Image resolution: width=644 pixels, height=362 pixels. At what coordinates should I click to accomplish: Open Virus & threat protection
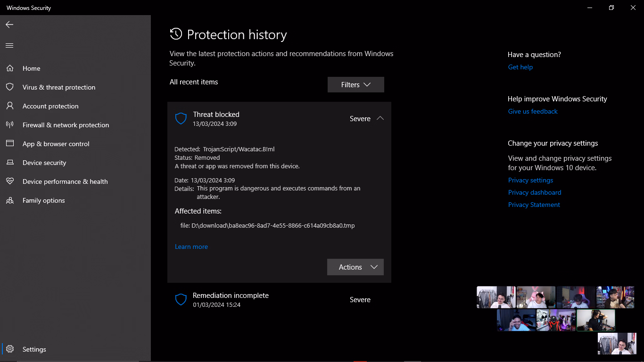(75, 87)
